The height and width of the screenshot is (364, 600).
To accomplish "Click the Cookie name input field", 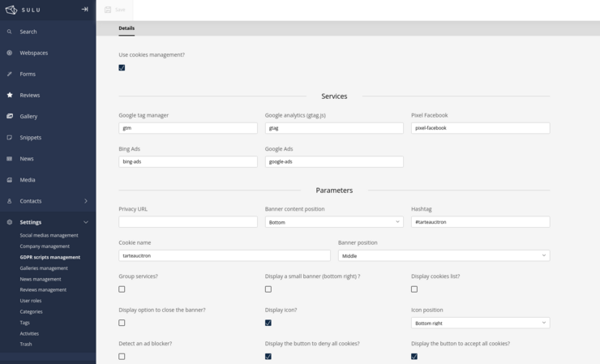I will (x=225, y=255).
